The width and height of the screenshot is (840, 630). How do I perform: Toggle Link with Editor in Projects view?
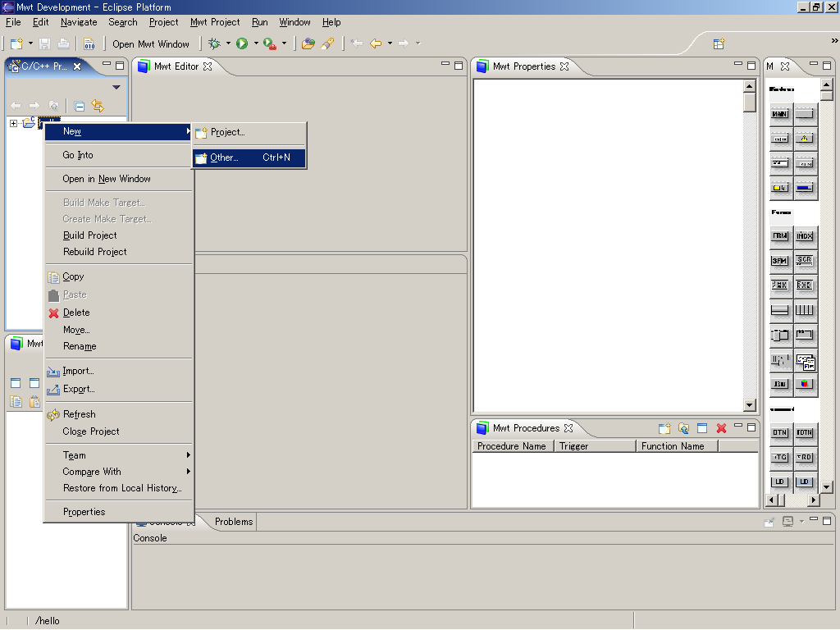[x=98, y=106]
